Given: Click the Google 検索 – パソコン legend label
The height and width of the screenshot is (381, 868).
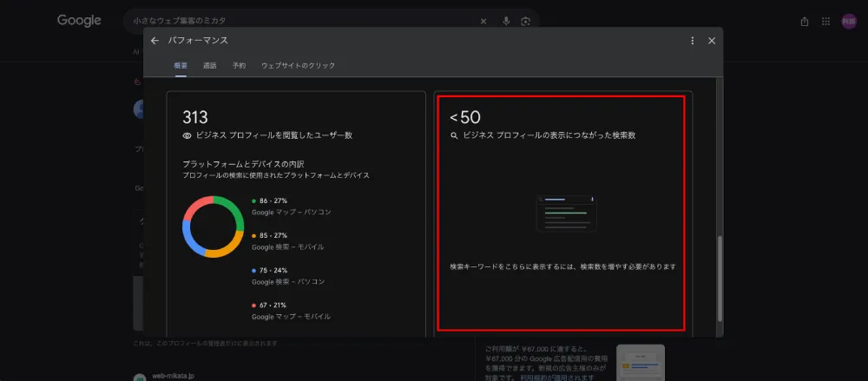Looking at the screenshot, I should pos(288,282).
